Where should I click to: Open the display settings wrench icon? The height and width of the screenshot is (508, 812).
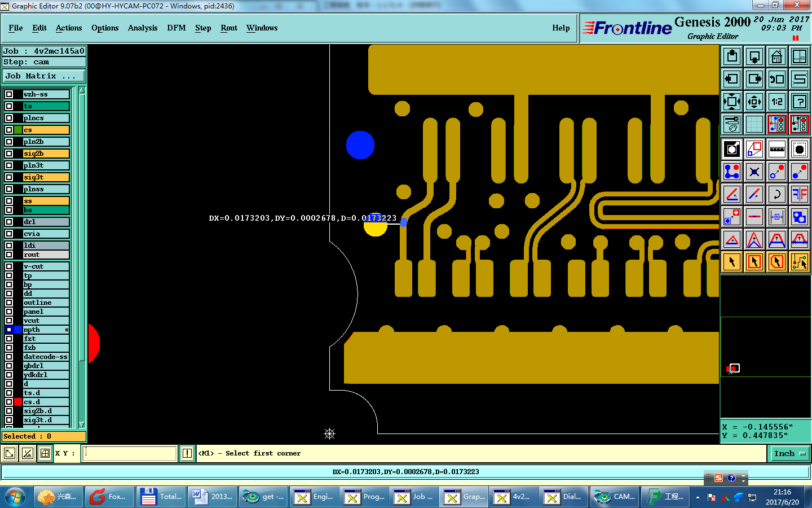point(732,124)
